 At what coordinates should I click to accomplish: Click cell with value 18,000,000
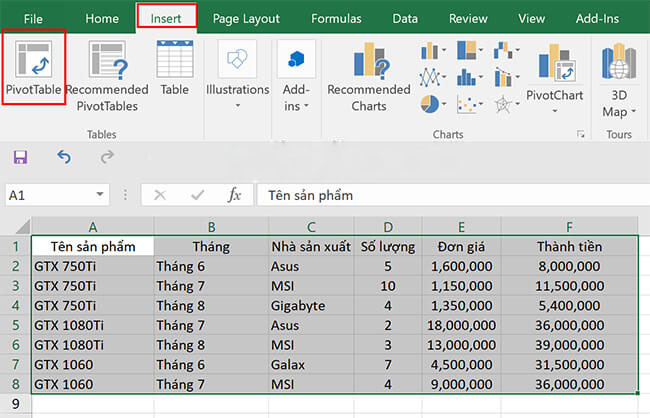[x=461, y=325]
